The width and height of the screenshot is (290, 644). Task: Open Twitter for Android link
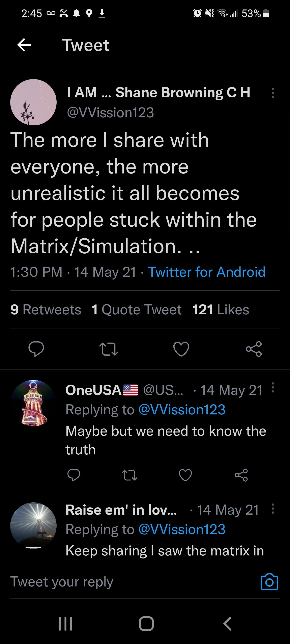pyautogui.click(x=207, y=272)
